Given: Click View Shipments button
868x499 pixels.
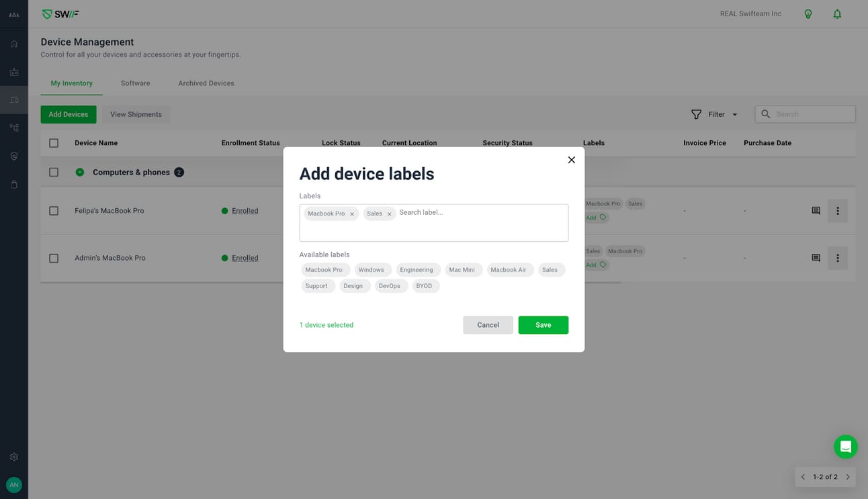Looking at the screenshot, I should [136, 115].
